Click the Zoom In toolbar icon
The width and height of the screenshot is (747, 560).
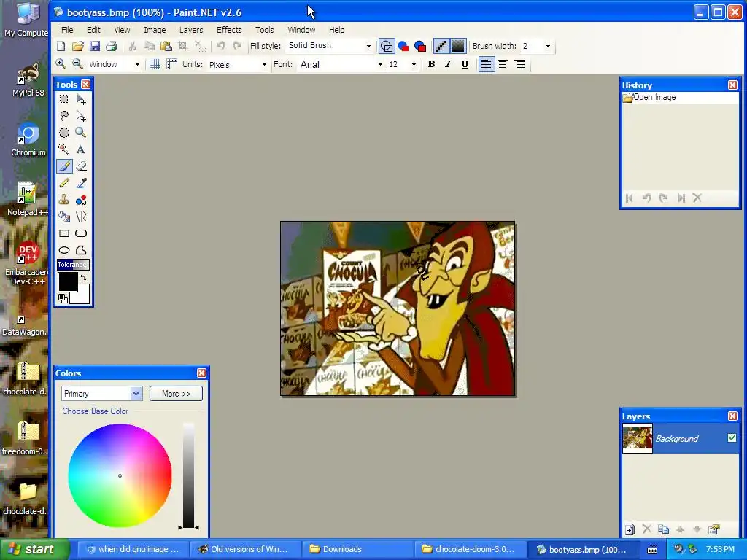(61, 64)
